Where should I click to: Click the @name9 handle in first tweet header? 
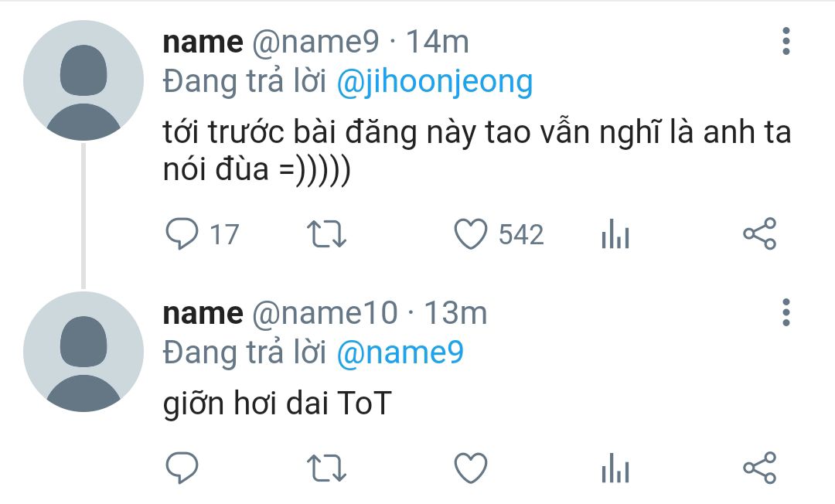(x=315, y=42)
